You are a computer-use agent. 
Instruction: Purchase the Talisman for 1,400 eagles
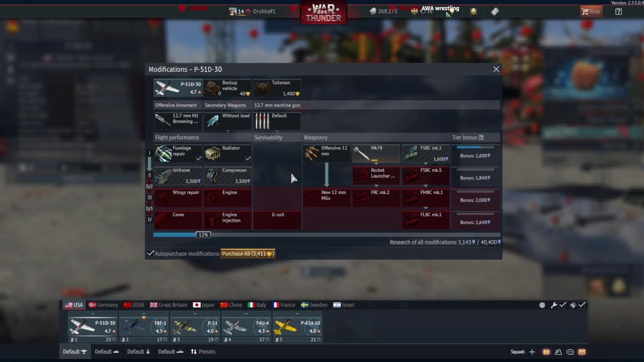277,88
